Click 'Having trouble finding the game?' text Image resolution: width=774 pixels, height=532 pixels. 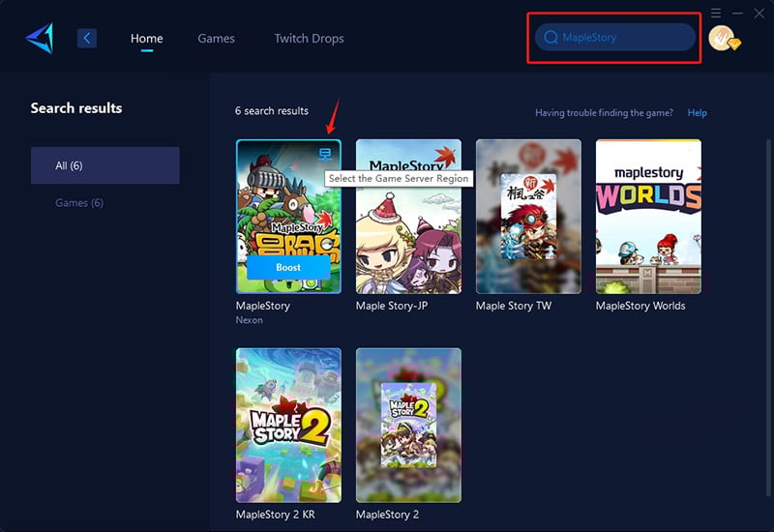coord(604,112)
